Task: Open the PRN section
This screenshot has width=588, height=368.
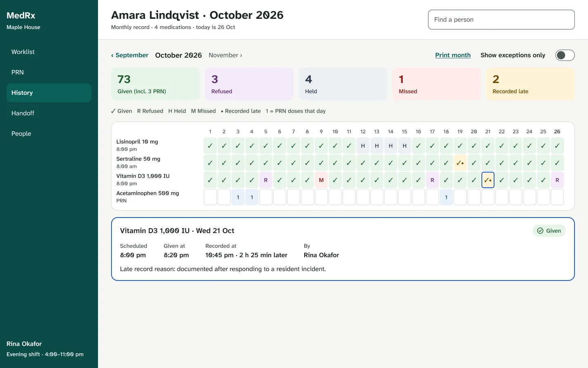Action: pos(49,72)
